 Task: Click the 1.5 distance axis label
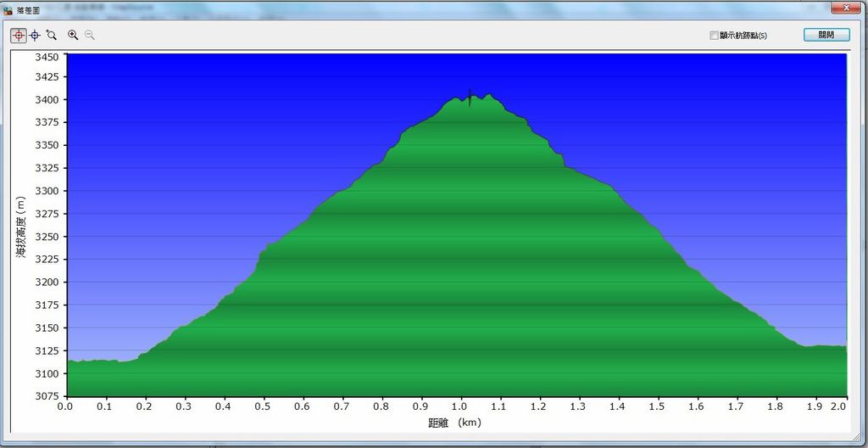point(658,406)
